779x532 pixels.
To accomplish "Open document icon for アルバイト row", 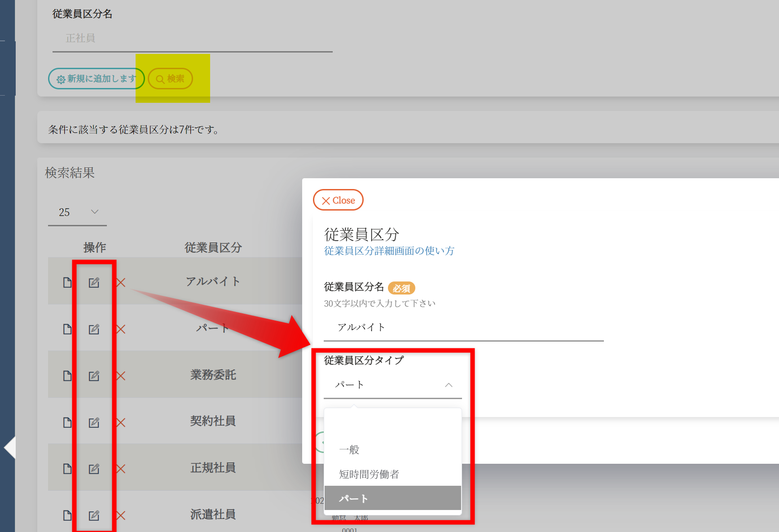I will 67,282.
